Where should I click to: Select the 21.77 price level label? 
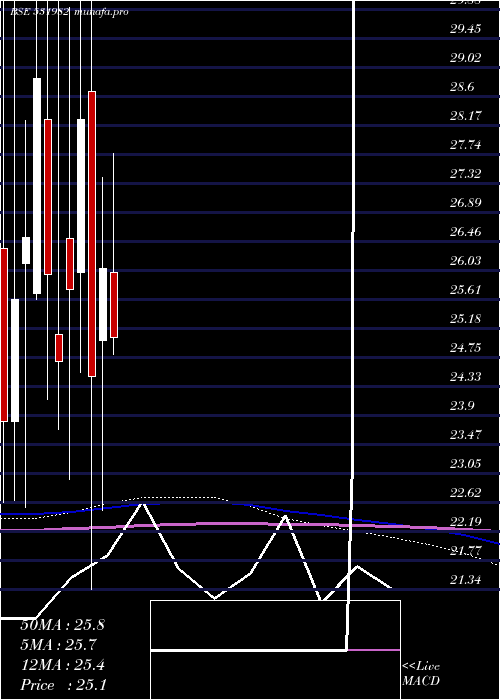point(466,550)
